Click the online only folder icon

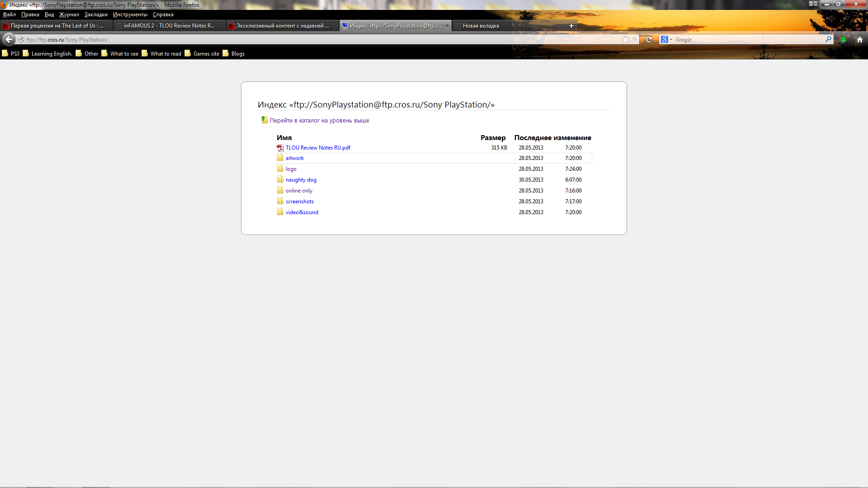pos(280,190)
